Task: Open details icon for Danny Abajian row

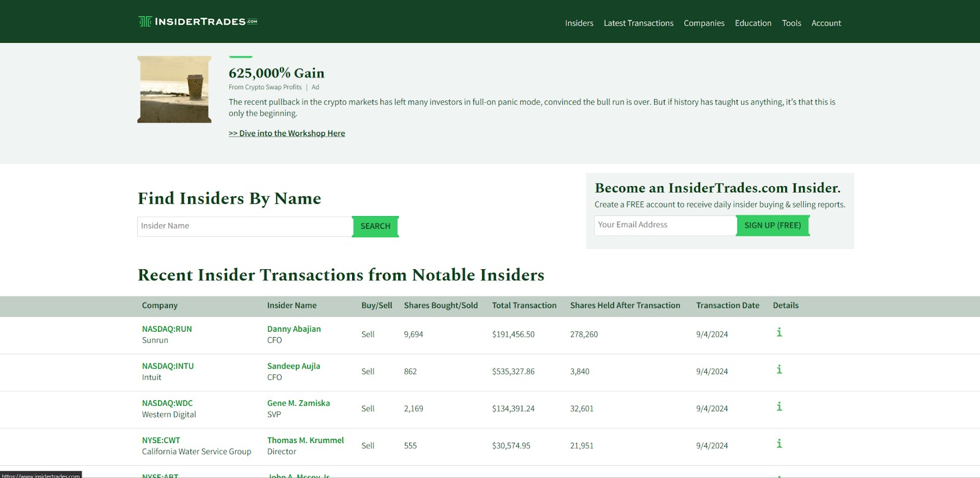Action: pyautogui.click(x=779, y=332)
